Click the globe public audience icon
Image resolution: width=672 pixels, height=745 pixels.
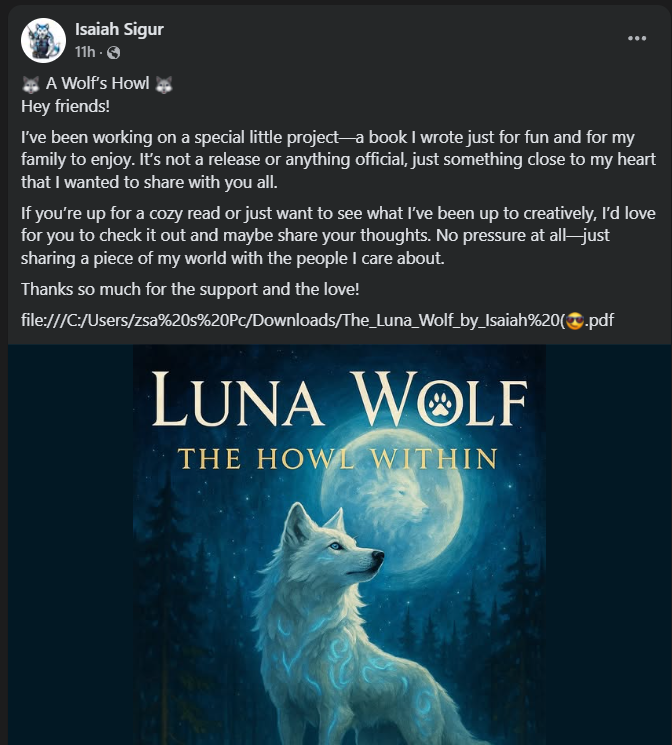(114, 52)
